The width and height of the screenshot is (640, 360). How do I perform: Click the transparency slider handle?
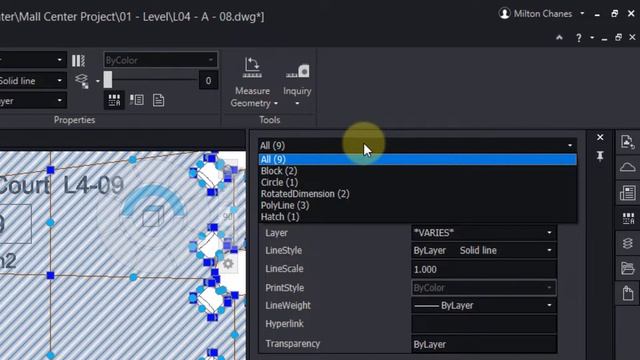tap(108, 80)
